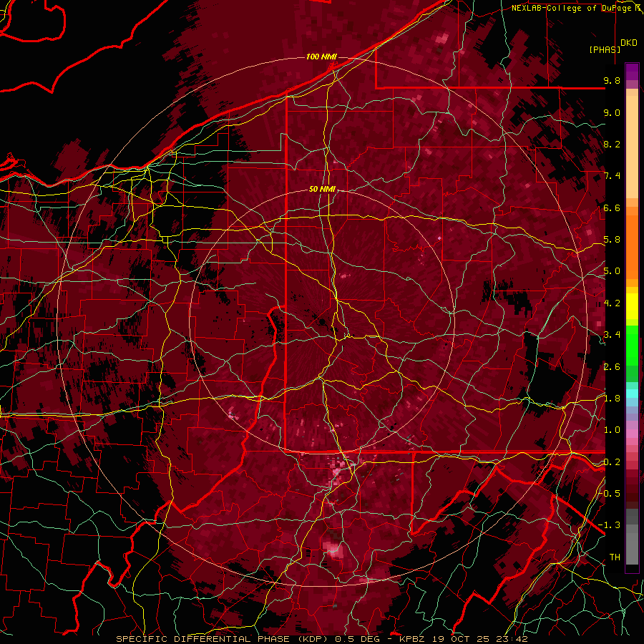Click the 5.8 scale label
Viewport: 644px width, 644px height.
[x=612, y=240]
